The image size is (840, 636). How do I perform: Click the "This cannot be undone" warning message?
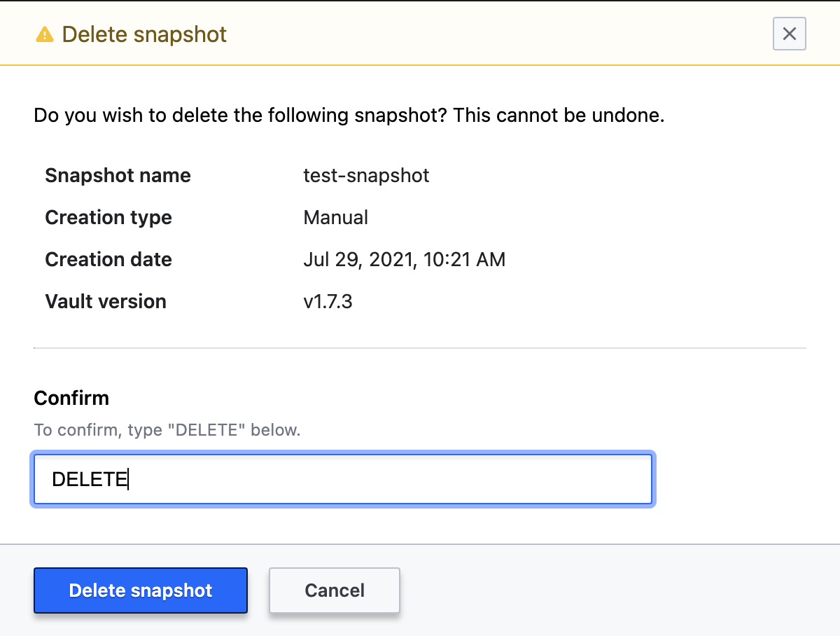pyautogui.click(x=558, y=115)
